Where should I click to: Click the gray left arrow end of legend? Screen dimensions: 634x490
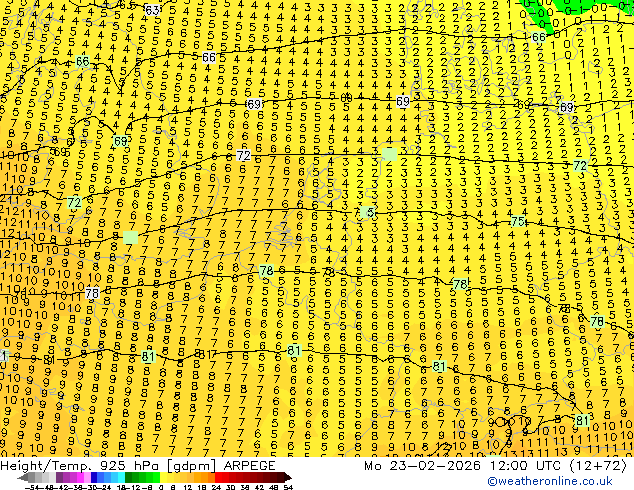pos(23,477)
